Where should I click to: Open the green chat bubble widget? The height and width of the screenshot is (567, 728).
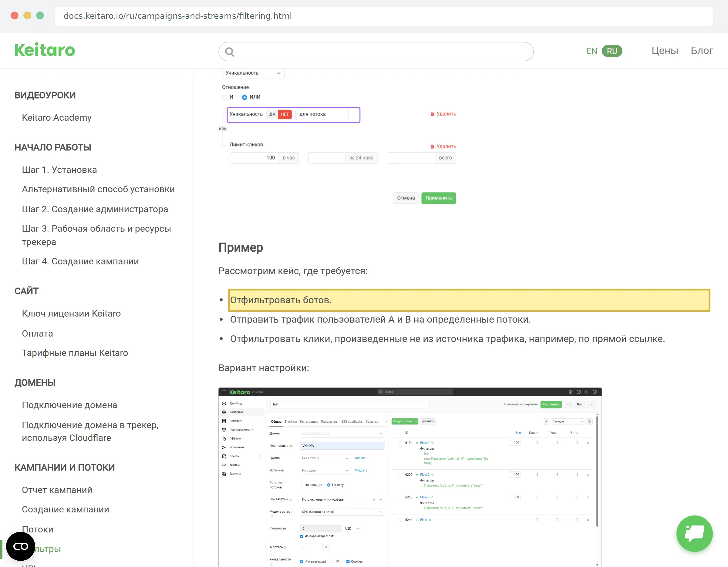pyautogui.click(x=694, y=533)
